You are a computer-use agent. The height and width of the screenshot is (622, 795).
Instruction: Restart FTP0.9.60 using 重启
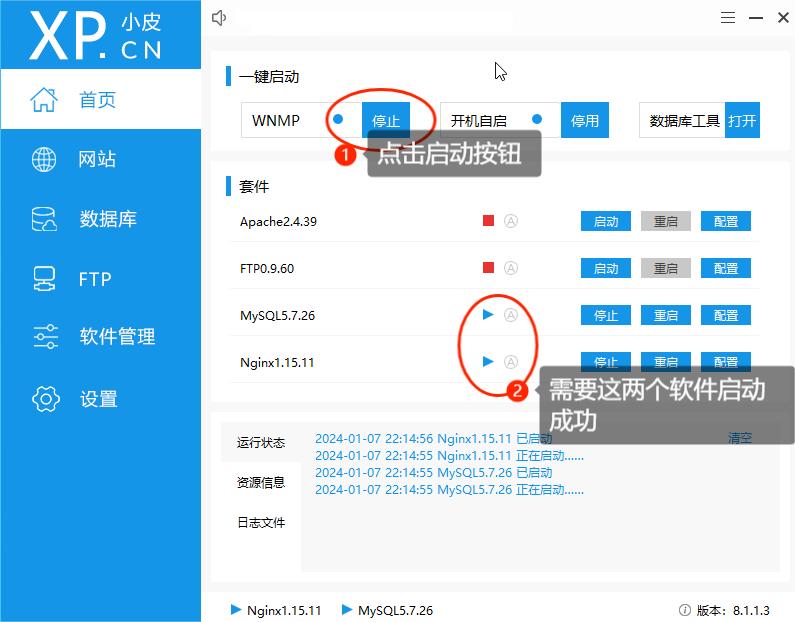(666, 268)
